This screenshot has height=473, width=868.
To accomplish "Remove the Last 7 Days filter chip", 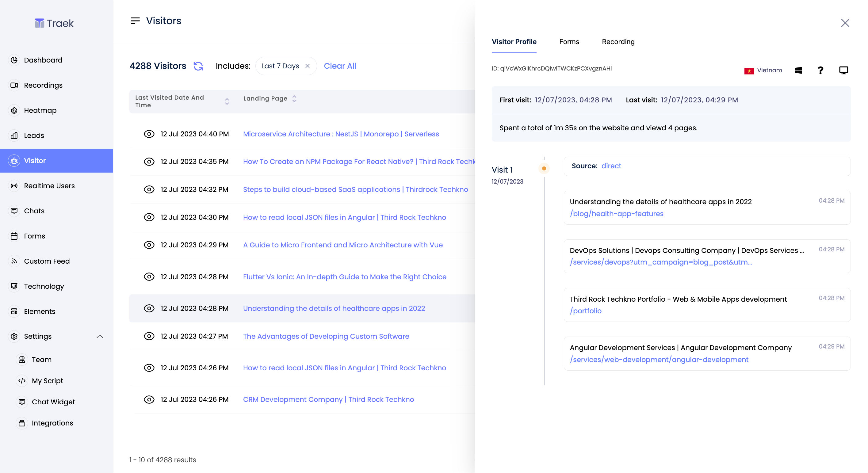I will click(x=307, y=66).
